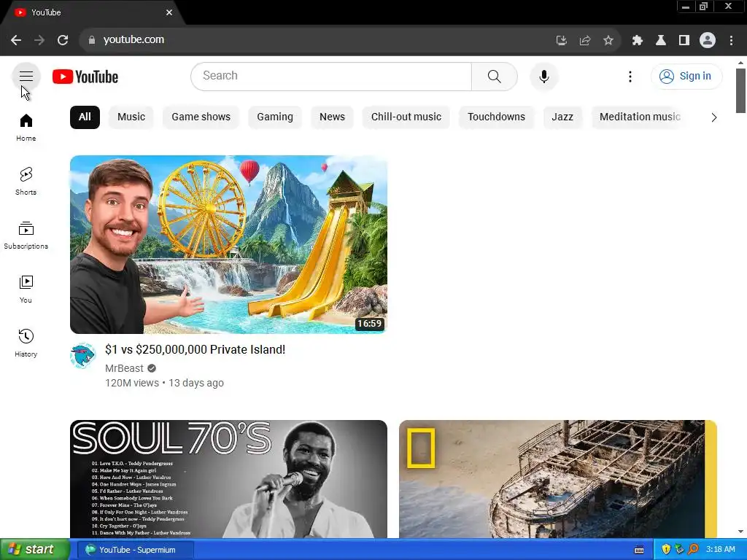Open the MrBeast island thumbnail
The image size is (747, 560).
coord(228,244)
